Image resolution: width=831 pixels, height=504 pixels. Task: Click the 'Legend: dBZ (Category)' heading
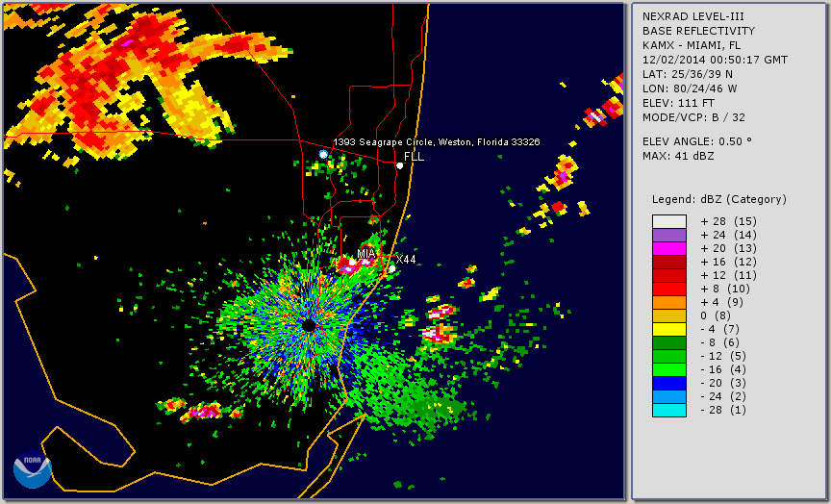pos(719,200)
